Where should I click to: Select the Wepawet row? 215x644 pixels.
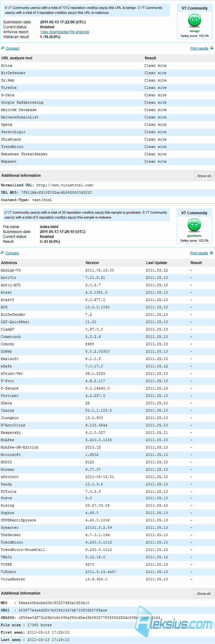pyautogui.click(x=107, y=161)
